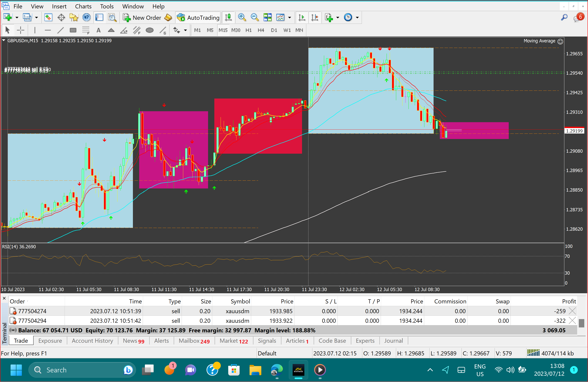Switch to Account History tab

[x=92, y=341]
